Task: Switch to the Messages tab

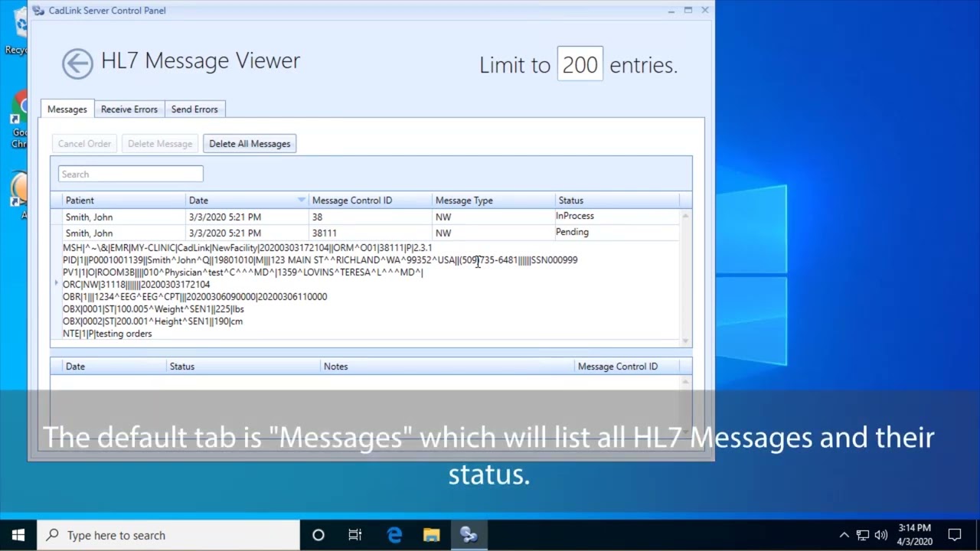Action: coord(67,109)
